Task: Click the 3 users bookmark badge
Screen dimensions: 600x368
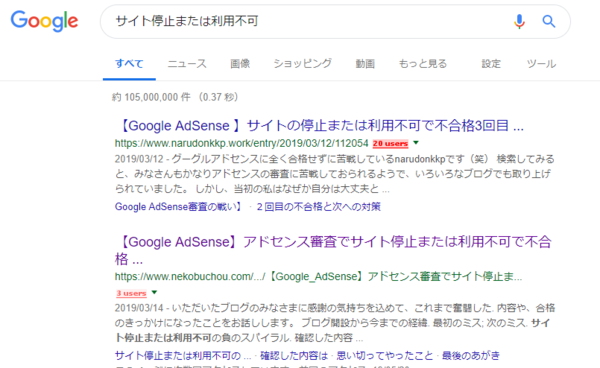Action: (131, 293)
